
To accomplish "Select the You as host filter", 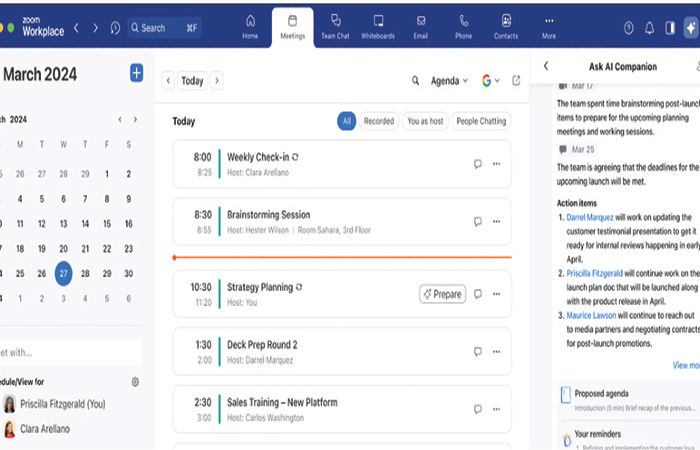I will pyautogui.click(x=425, y=121).
